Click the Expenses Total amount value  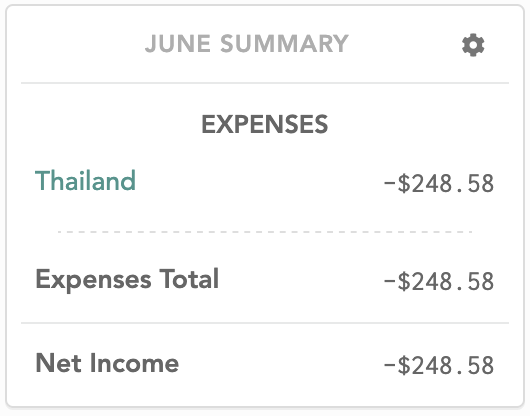click(439, 282)
